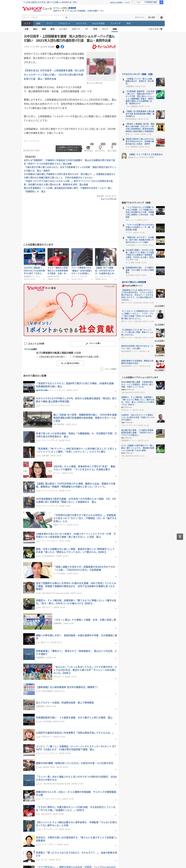Click the top-right blue search button
The image size is (186, 868).
pos(161,2)
